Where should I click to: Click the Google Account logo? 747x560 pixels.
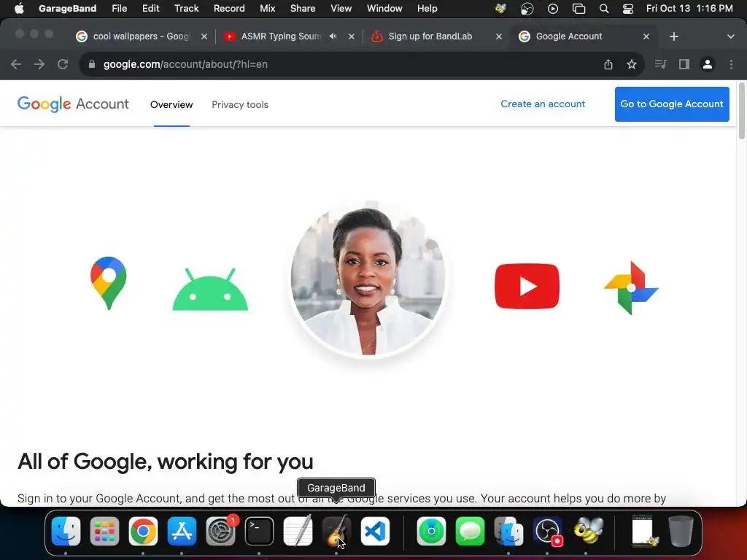(73, 104)
